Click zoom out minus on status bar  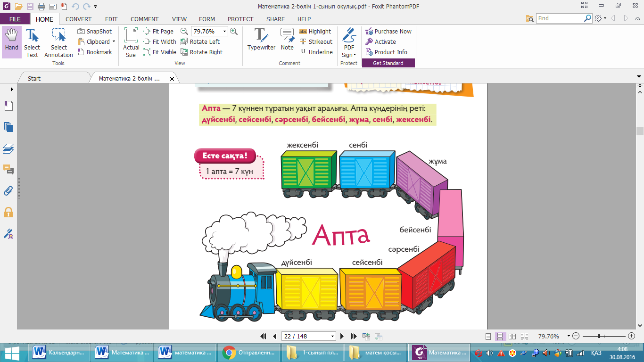click(577, 337)
